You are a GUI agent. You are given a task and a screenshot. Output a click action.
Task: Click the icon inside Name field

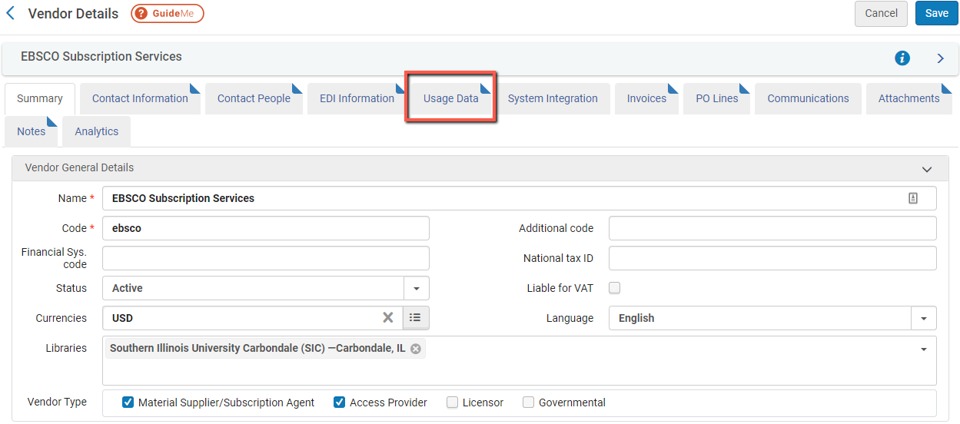[913, 198]
